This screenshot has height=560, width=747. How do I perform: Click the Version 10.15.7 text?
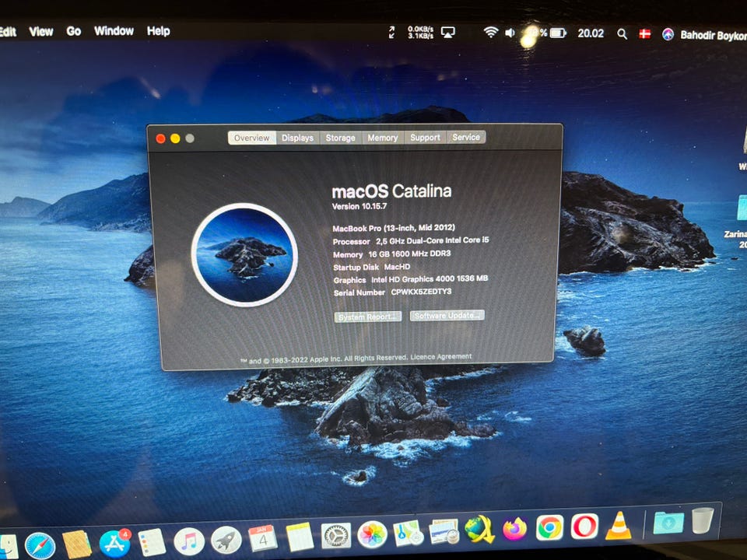(359, 206)
